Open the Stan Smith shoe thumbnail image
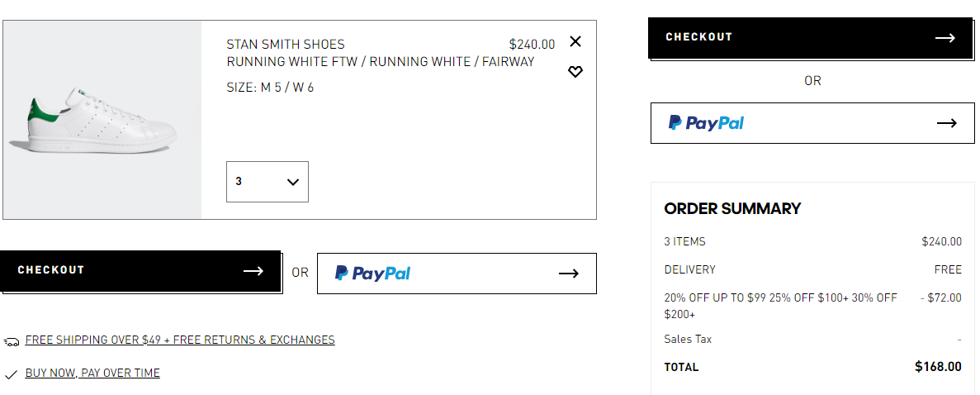Viewport: 980px width, 395px height. [x=102, y=120]
